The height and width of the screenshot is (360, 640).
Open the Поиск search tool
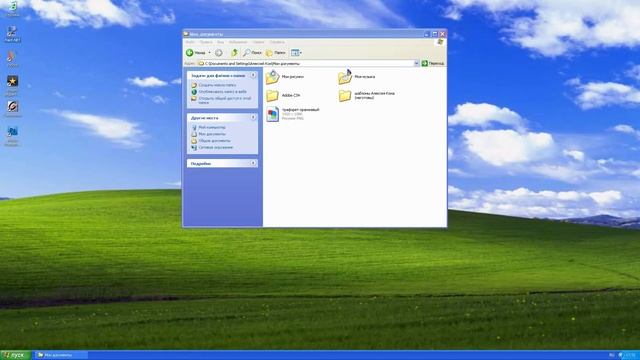coord(252,53)
